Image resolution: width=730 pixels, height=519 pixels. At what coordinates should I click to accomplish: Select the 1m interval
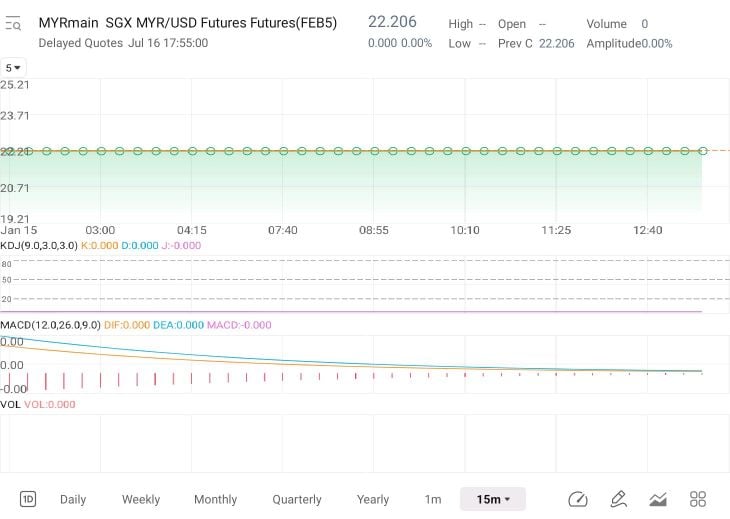click(x=433, y=499)
